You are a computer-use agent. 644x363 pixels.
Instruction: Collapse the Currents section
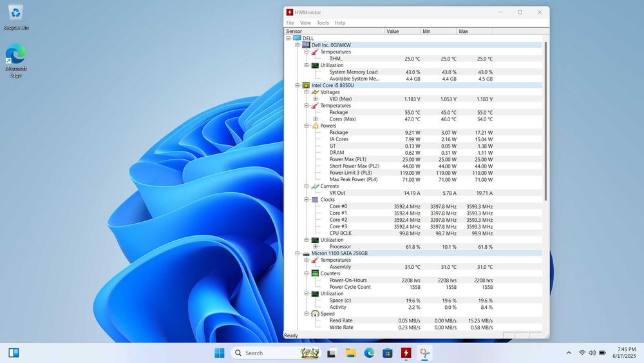point(307,186)
